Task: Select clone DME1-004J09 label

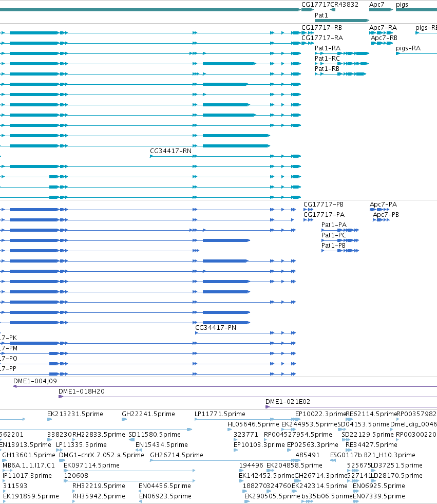Action: tap(35, 381)
